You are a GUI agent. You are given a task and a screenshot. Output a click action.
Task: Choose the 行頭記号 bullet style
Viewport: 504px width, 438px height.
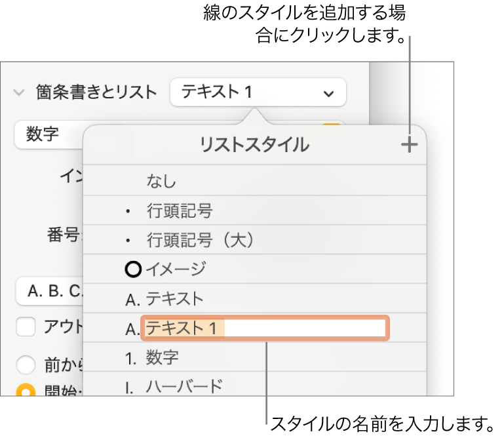pyautogui.click(x=254, y=210)
